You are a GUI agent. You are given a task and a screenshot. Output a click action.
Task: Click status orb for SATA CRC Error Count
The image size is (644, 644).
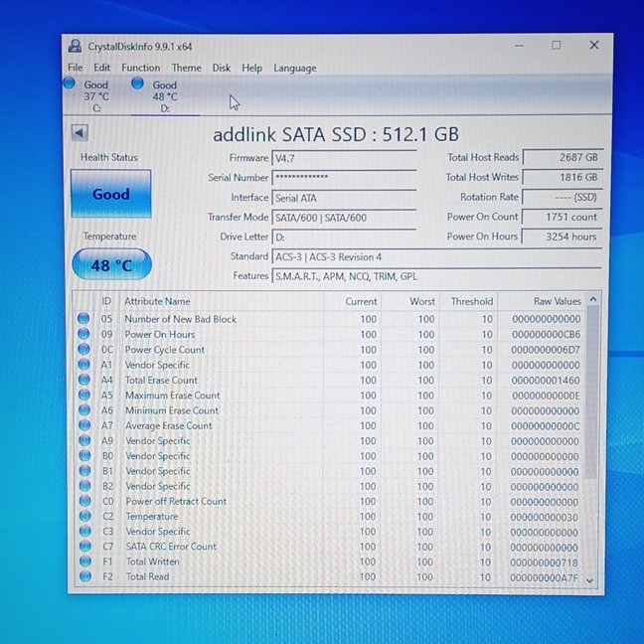click(x=85, y=547)
